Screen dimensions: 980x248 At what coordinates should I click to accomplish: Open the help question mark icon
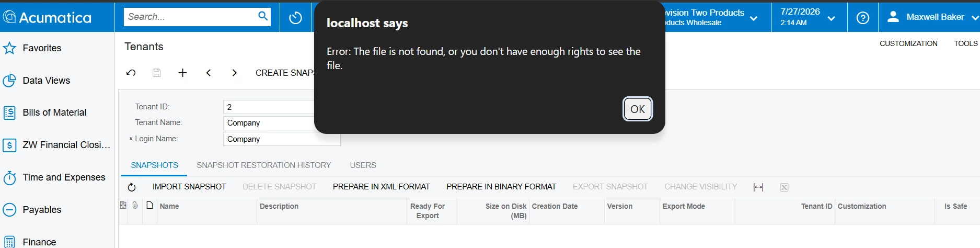pos(863,18)
